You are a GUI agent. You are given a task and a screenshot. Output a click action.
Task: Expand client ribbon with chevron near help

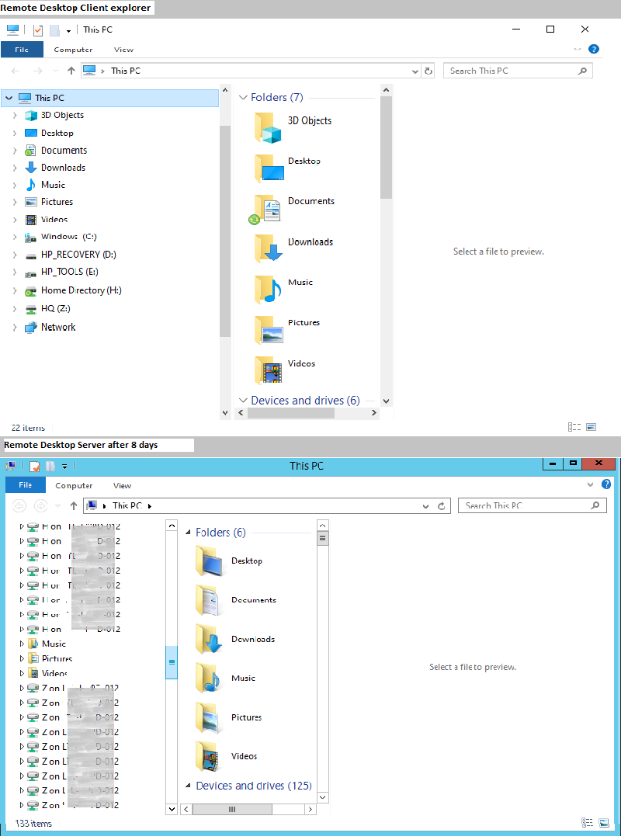(x=577, y=49)
